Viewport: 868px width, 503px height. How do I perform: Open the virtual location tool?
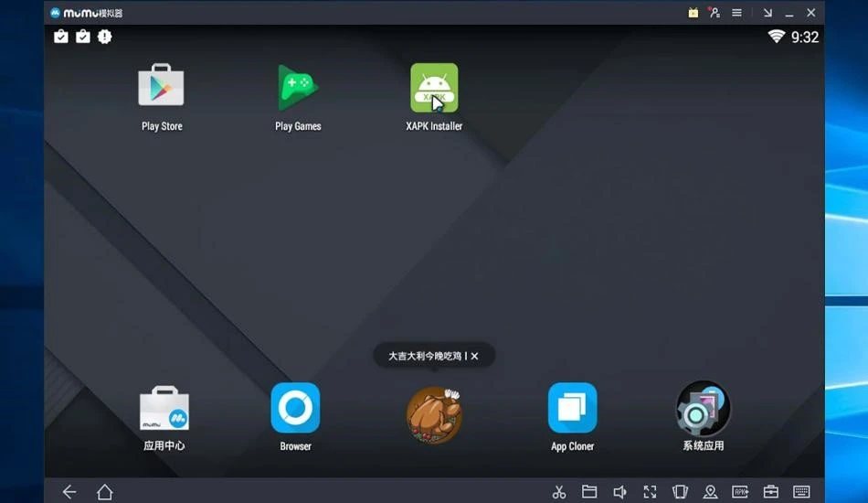[x=710, y=491]
